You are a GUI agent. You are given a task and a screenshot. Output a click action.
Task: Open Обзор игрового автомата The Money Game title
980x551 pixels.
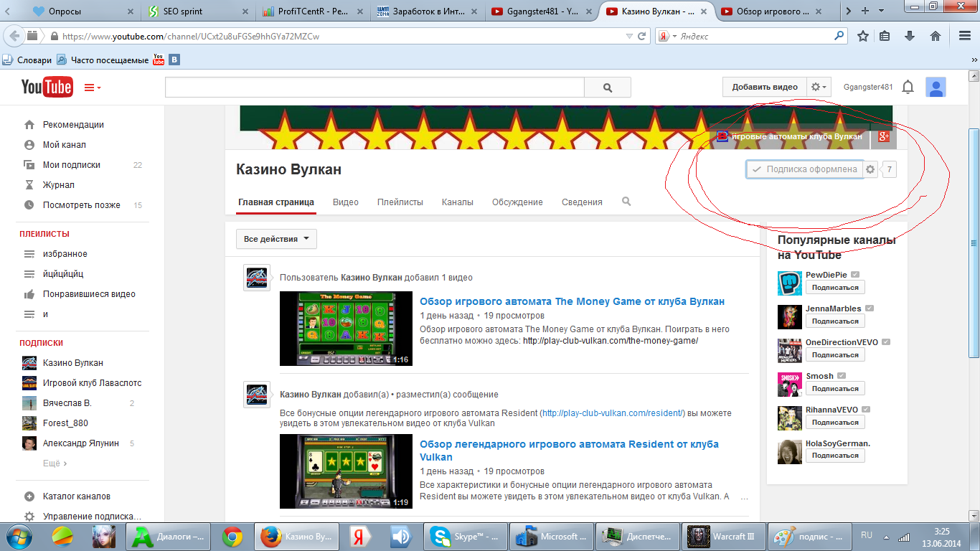pyautogui.click(x=572, y=301)
